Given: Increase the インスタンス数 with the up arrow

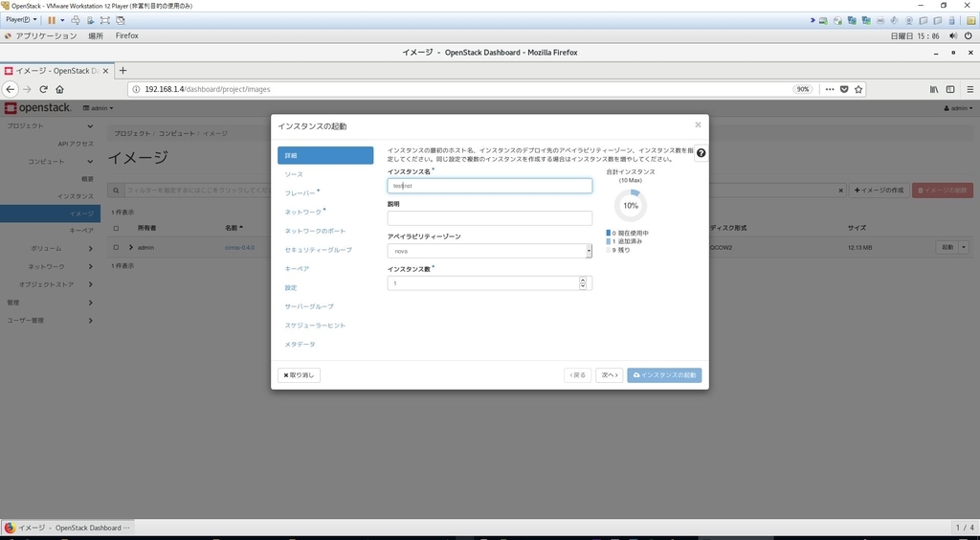Looking at the screenshot, I should pyautogui.click(x=583, y=280).
